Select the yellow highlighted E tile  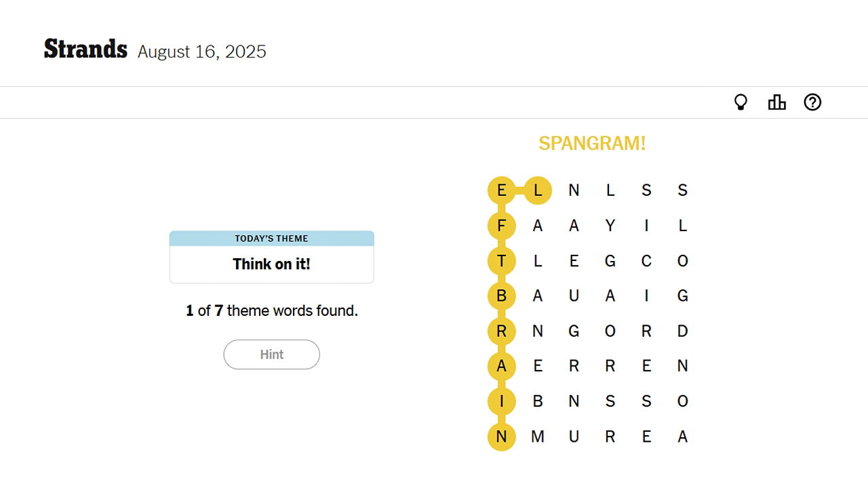[x=502, y=190]
